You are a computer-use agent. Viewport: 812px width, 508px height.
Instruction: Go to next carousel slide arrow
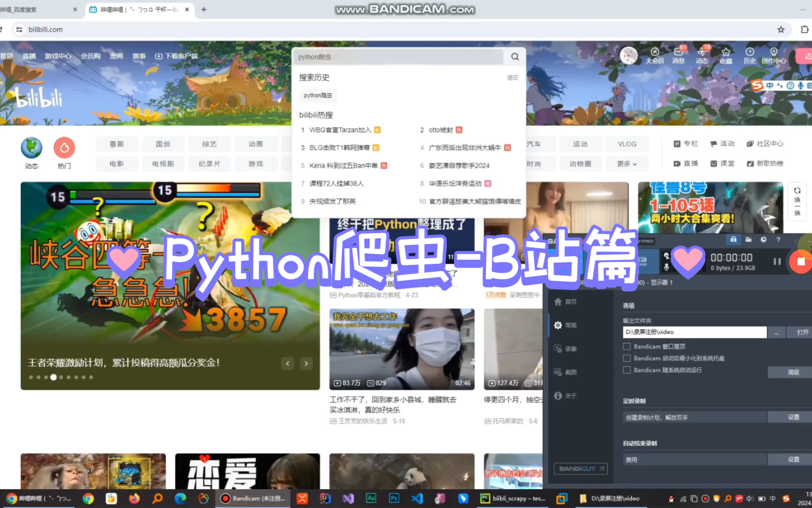tap(306, 363)
